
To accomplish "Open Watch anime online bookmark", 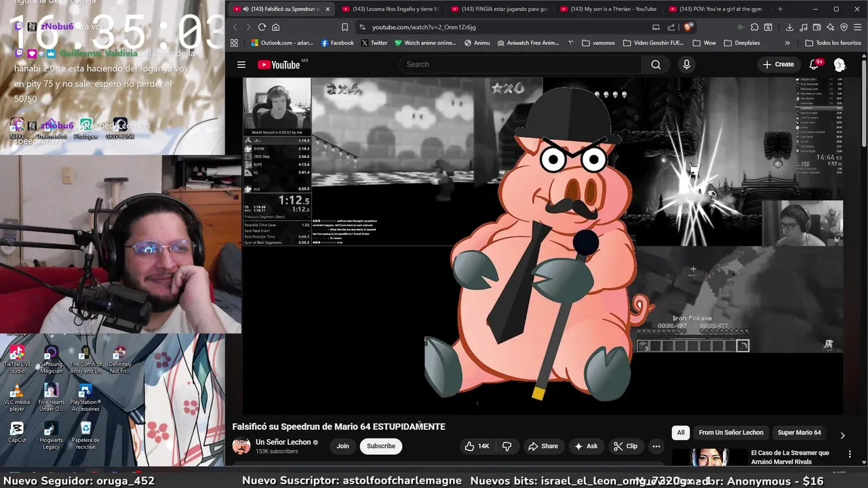I will click(426, 43).
